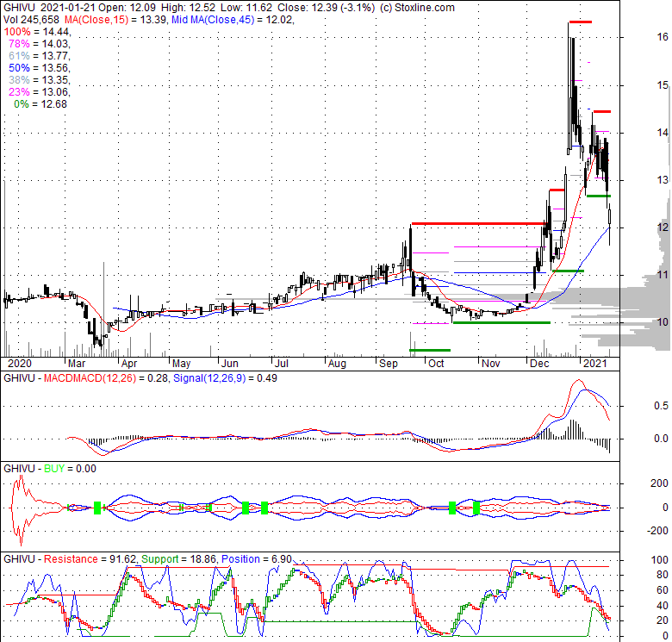Click the Mid MA(Close,45) = 12.02 label
Viewport: 672px width, 642px height.
[233, 20]
